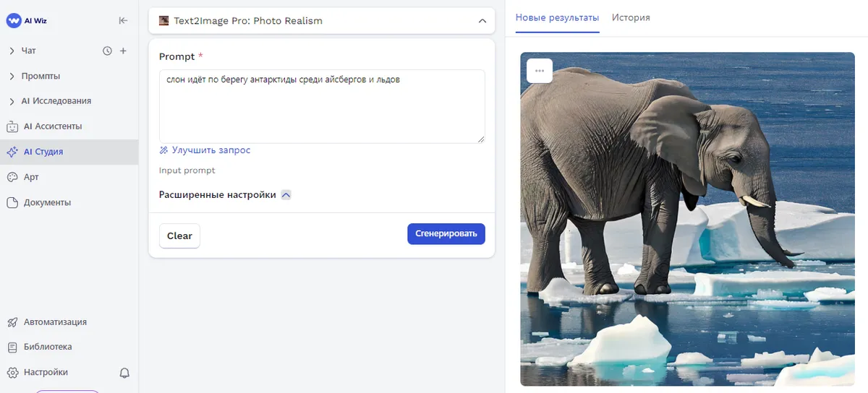Open Автоматизация in sidebar

coord(54,322)
